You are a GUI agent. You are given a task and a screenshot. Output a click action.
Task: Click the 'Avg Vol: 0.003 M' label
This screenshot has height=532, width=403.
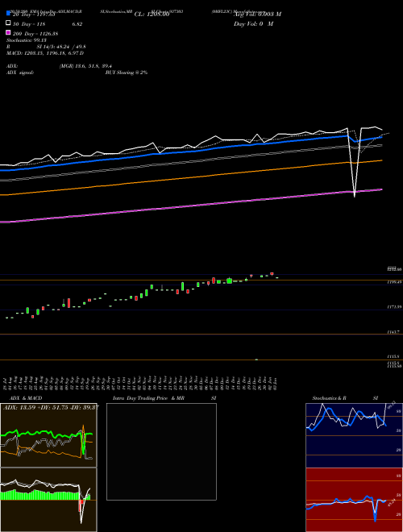coord(257,15)
